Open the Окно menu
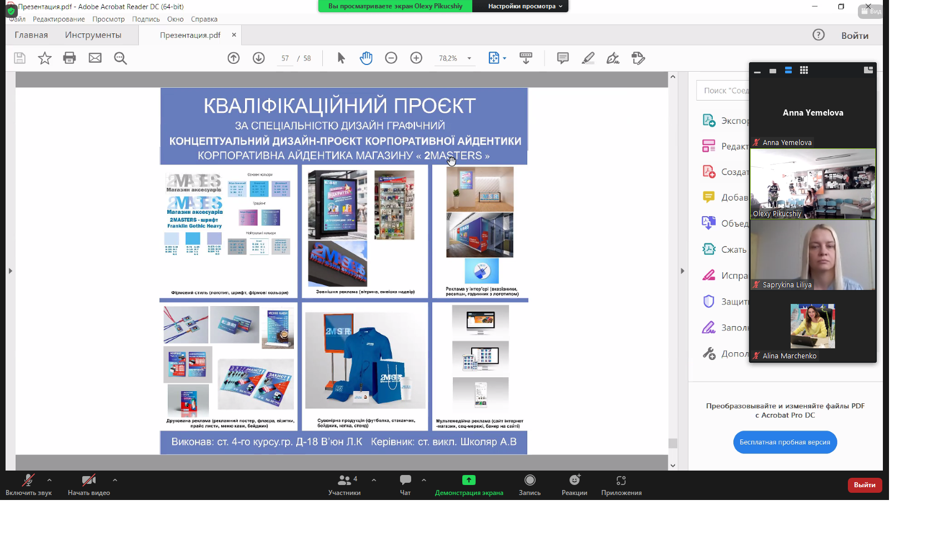 (175, 19)
